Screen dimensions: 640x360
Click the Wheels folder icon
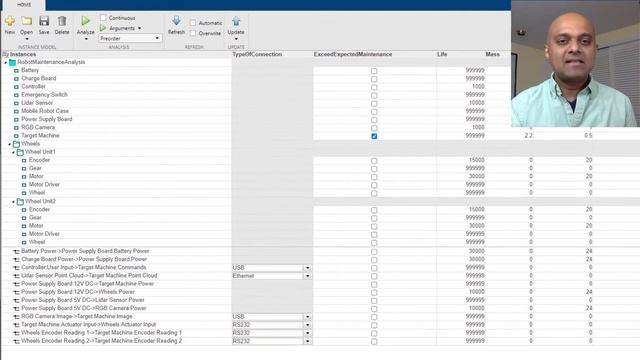tap(16, 144)
